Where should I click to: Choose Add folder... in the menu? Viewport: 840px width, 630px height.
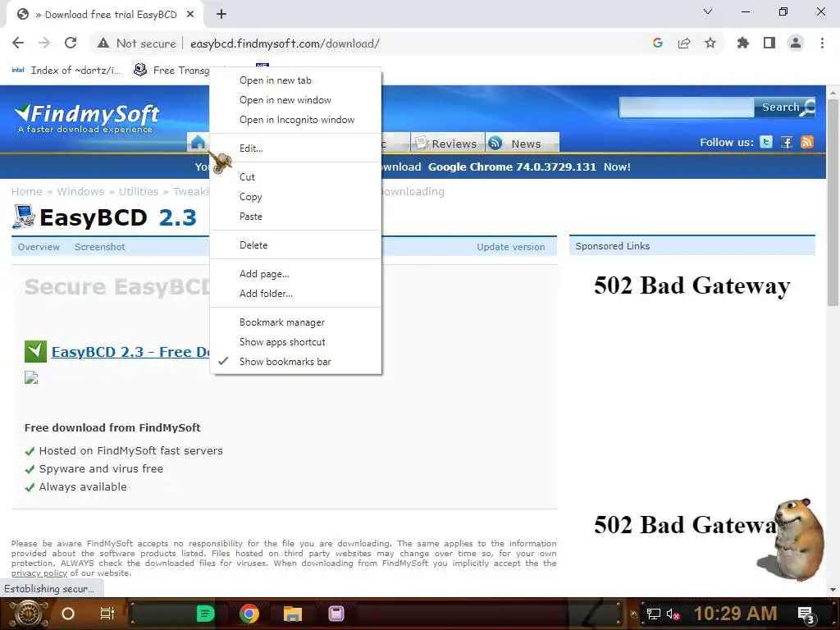coord(295,294)
